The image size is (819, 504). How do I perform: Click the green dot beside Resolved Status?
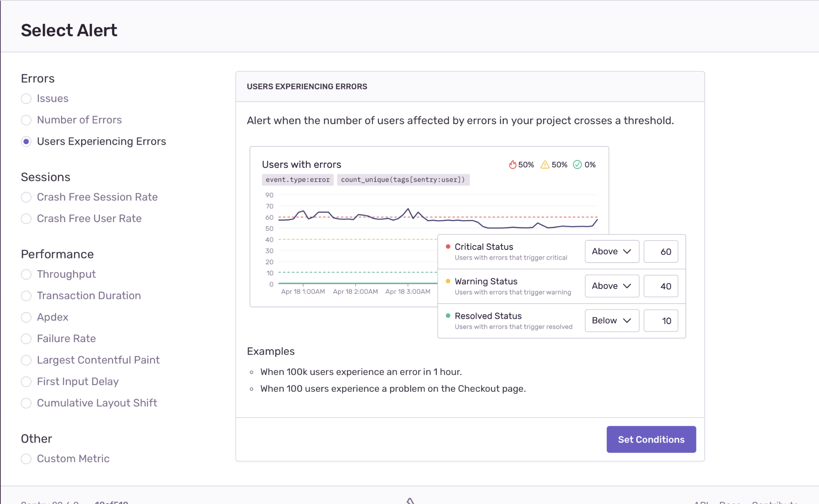tap(448, 316)
